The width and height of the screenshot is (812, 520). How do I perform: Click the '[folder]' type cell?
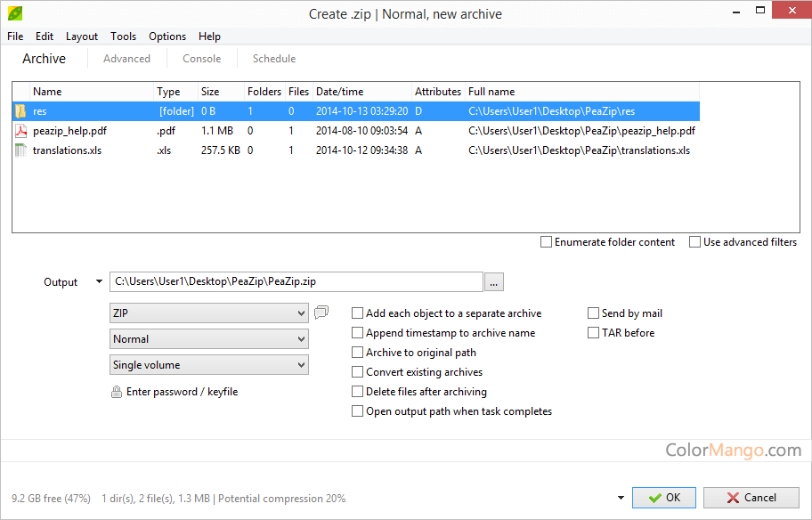click(x=176, y=111)
